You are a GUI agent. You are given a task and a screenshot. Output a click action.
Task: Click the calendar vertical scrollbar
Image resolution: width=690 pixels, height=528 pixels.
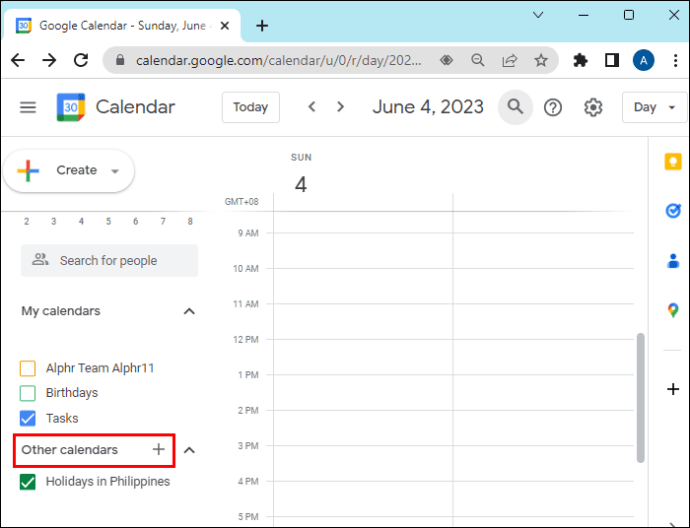tap(640, 398)
